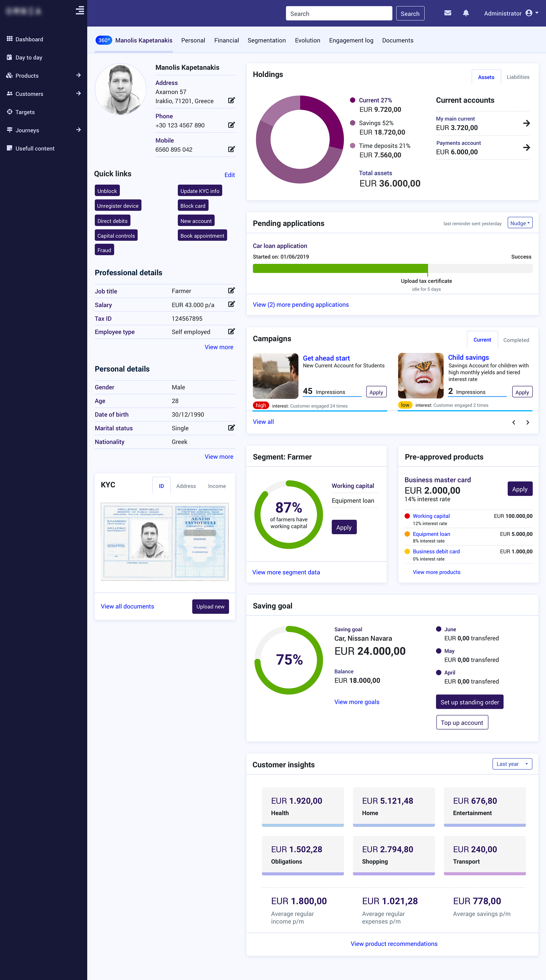The height and width of the screenshot is (980, 546).
Task: Open the Nudge dropdown
Action: pyautogui.click(x=520, y=223)
